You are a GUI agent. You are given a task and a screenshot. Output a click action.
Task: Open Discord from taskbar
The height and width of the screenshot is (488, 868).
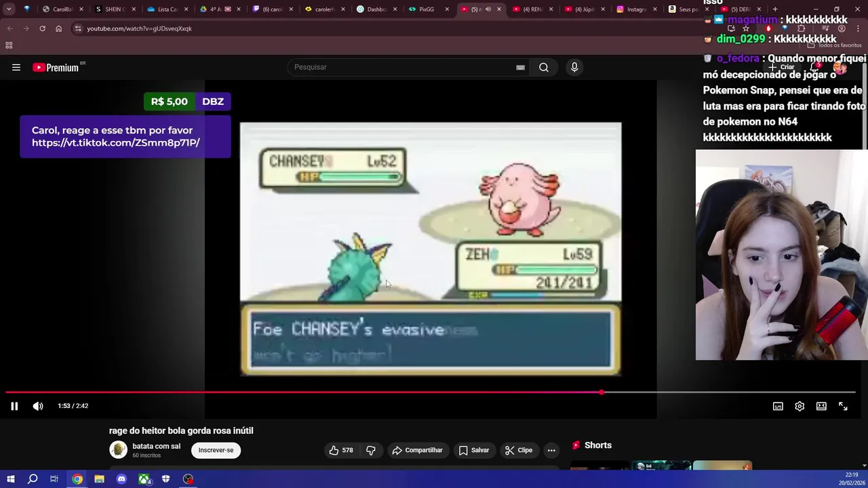[x=121, y=479]
